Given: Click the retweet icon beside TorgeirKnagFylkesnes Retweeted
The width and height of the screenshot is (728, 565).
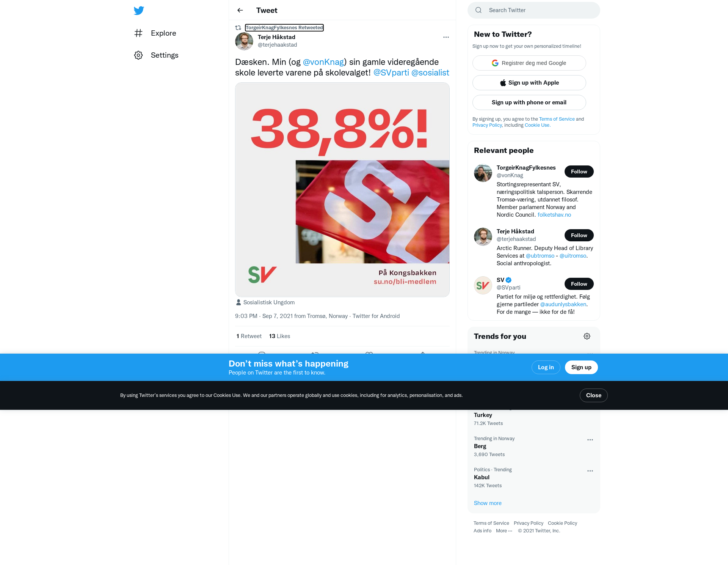Looking at the screenshot, I should [238, 28].
